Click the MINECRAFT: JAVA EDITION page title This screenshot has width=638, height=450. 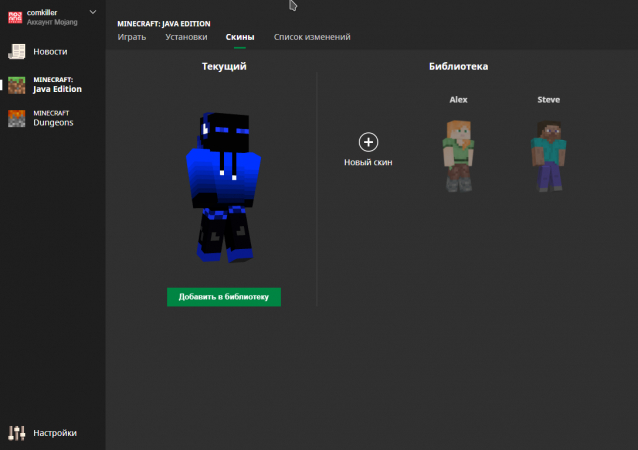point(164,24)
